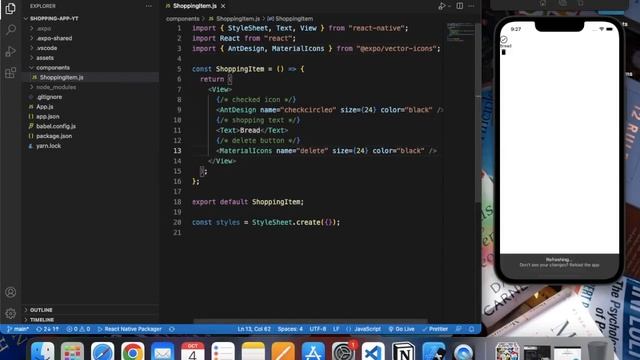Open System Preferences from the Dock
The image size is (640, 360).
pos(343,352)
